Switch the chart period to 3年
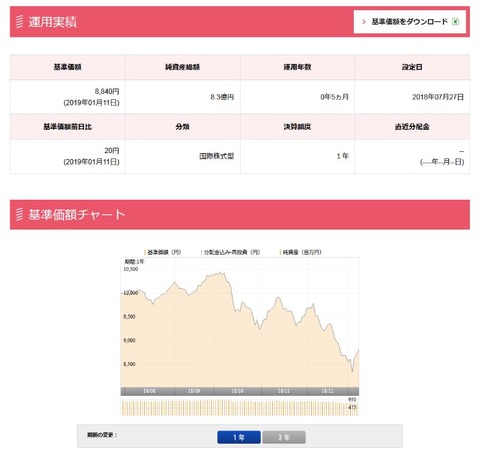 point(284,437)
